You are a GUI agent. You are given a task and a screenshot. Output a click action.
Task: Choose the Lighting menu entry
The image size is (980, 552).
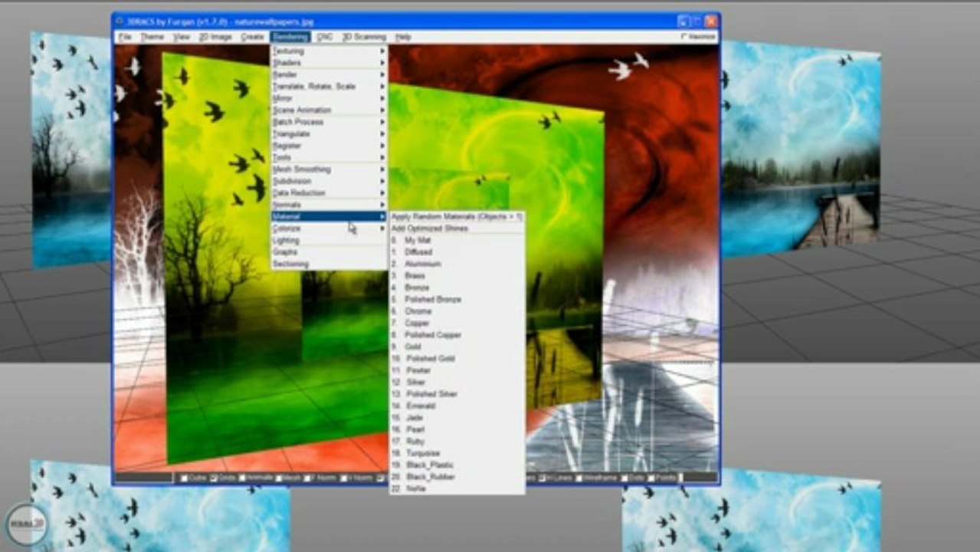[x=329, y=240]
